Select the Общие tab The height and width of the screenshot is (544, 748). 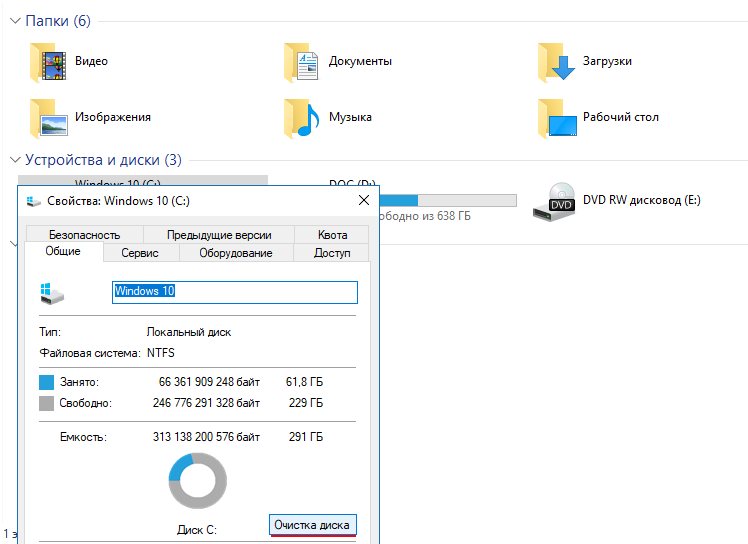tap(63, 251)
